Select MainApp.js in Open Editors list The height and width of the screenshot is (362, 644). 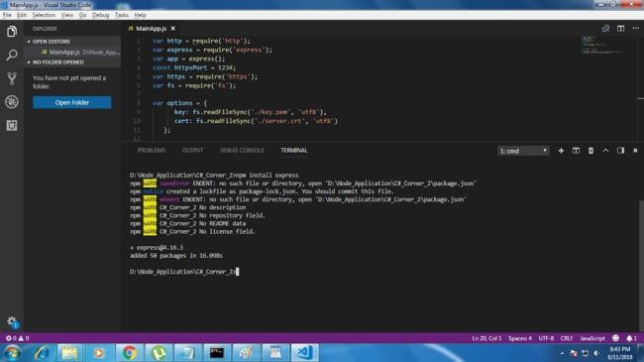[x=73, y=53]
